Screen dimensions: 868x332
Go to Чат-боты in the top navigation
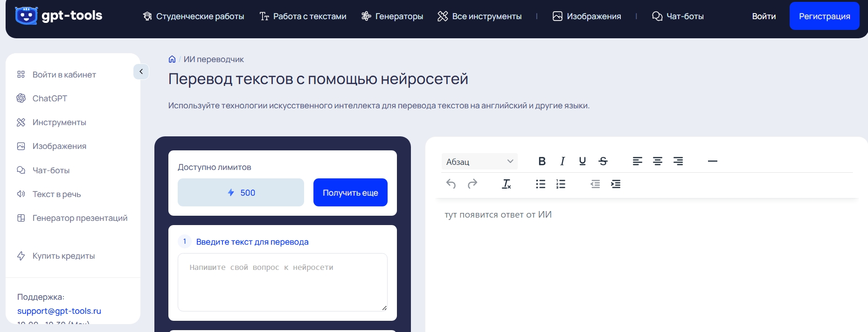click(x=678, y=16)
